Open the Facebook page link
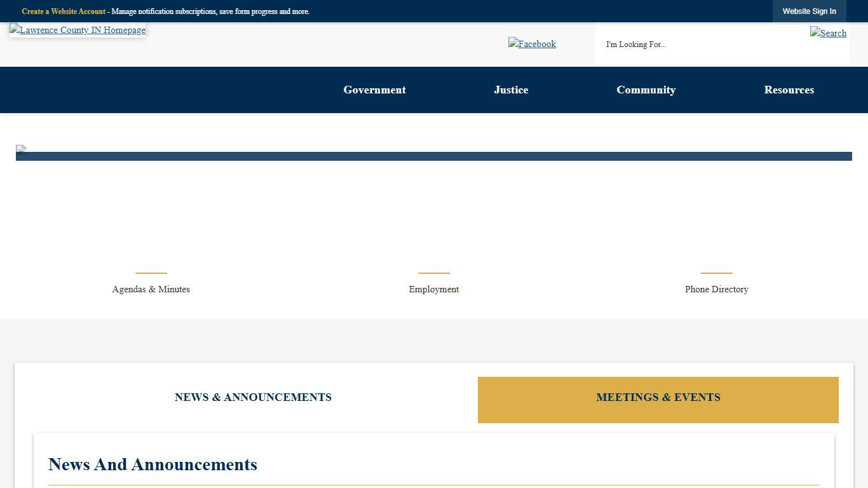 click(x=532, y=44)
